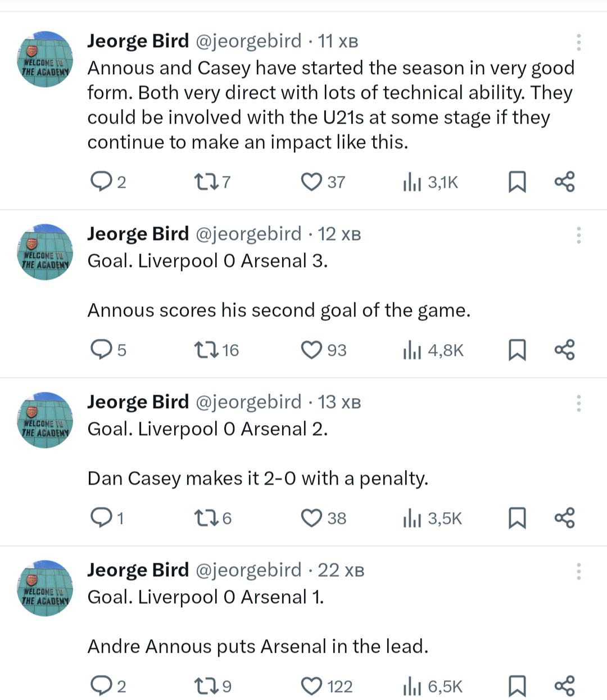Bookmark the Andre Annous lead tweet
The height and width of the screenshot is (700, 607).
click(517, 686)
